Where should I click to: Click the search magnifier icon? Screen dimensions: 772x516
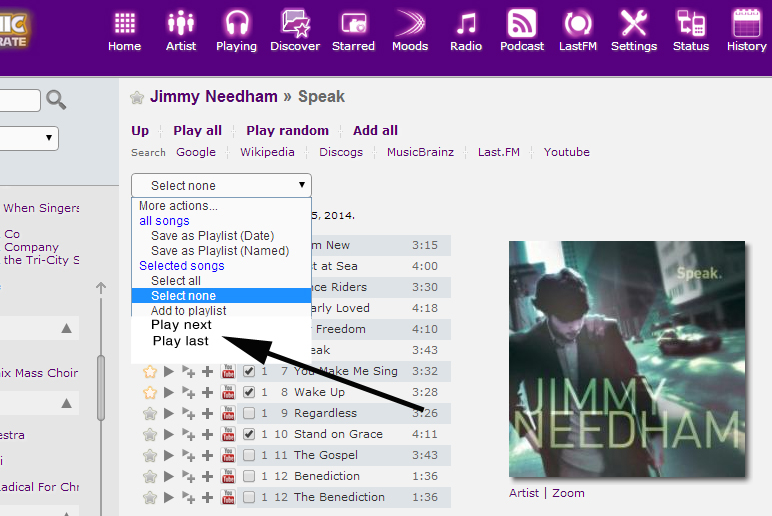(x=57, y=99)
